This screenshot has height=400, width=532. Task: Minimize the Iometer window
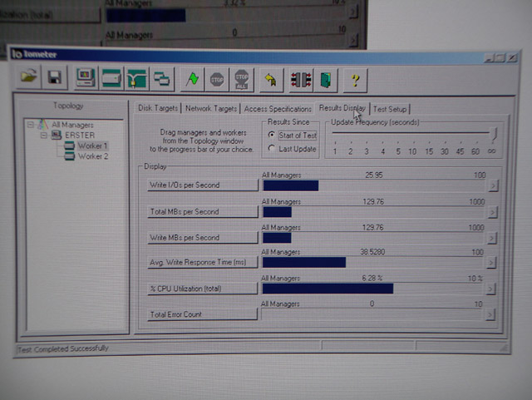coord(490,57)
